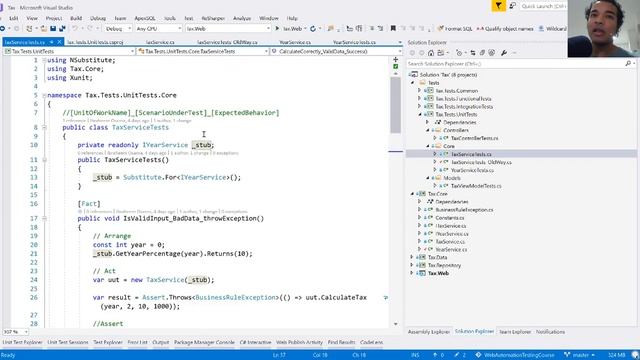
Task: Click the Back navigation icon in Solution Explorer
Action: pos(413,53)
